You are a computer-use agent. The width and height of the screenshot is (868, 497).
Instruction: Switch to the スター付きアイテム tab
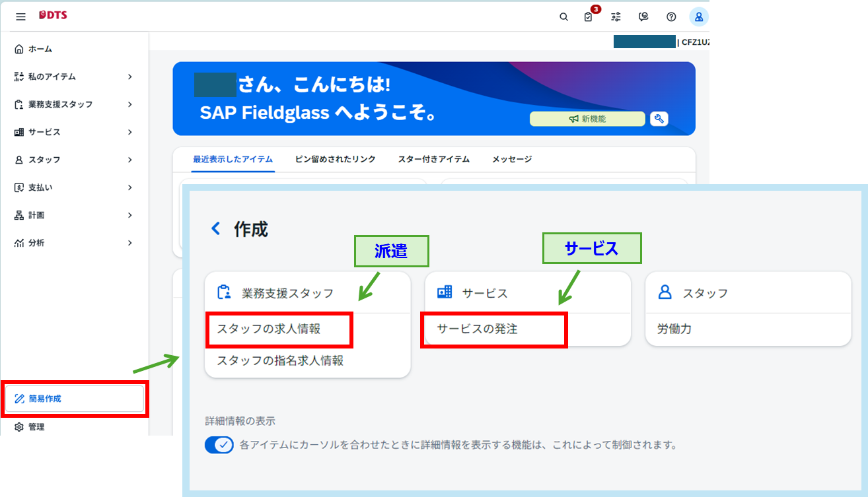433,159
